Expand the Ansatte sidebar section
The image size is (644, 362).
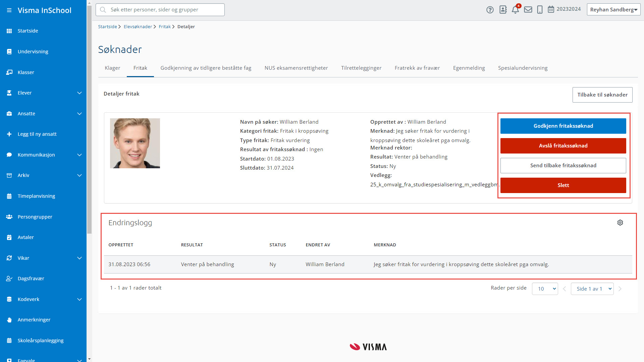[79, 114]
